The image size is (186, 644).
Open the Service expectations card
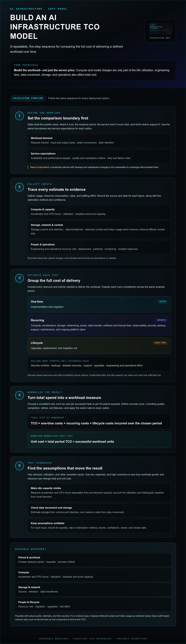99,156
